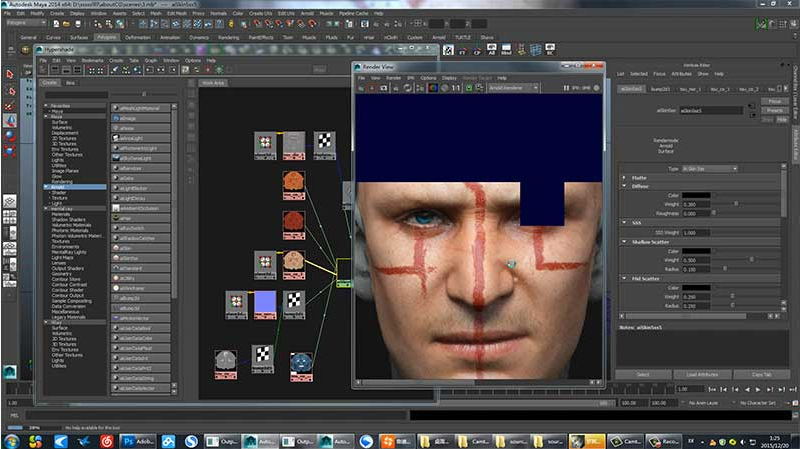This screenshot has height=449, width=800.
Task: Click the aiAmbientOcclusion node in create list
Action: click(x=141, y=208)
